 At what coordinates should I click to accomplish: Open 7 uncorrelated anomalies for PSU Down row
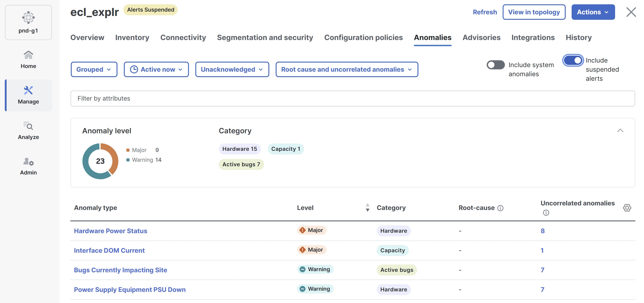pos(542,290)
